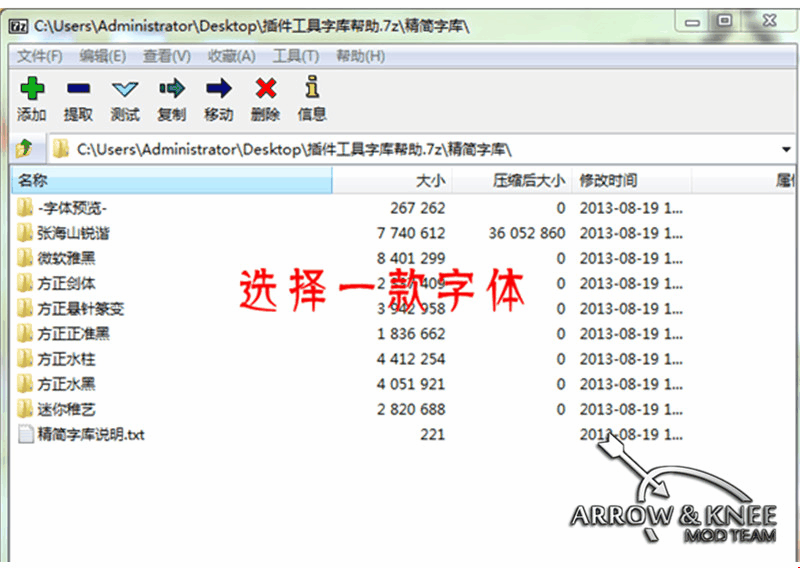This screenshot has width=800, height=568.
Task: Select folder icon of 张海山锐谐
Action: click(24, 233)
